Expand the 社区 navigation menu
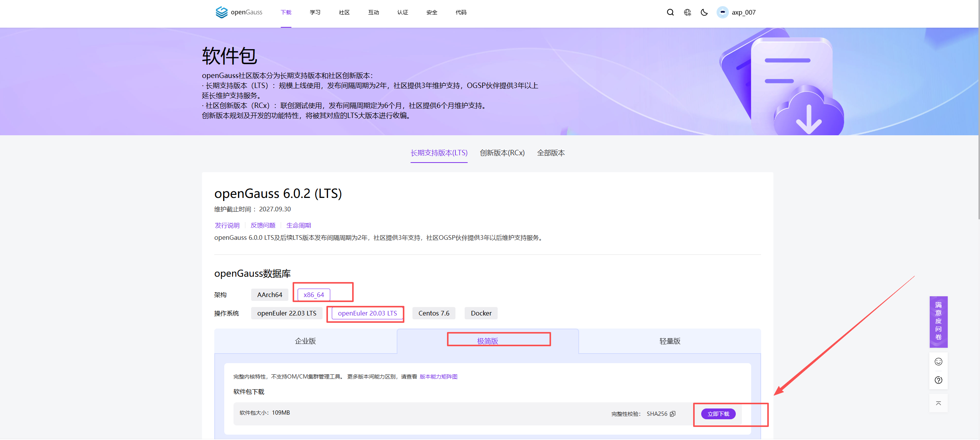The image size is (980, 440). (344, 12)
